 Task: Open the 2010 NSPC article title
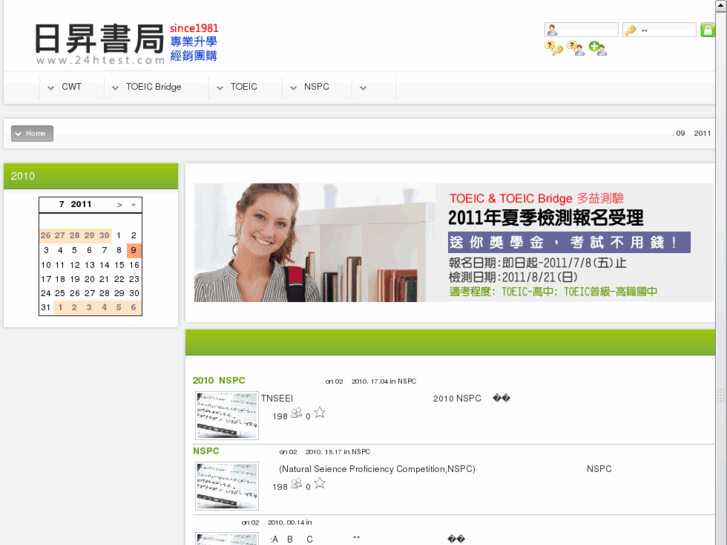tap(219, 380)
